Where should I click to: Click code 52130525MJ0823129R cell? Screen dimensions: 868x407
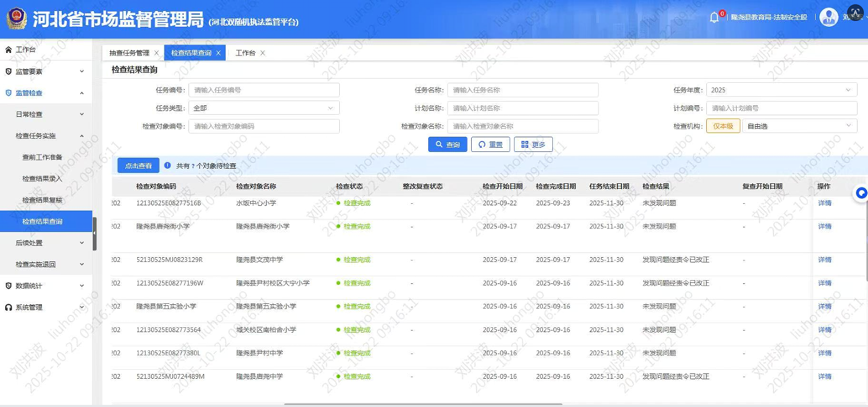tap(169, 260)
